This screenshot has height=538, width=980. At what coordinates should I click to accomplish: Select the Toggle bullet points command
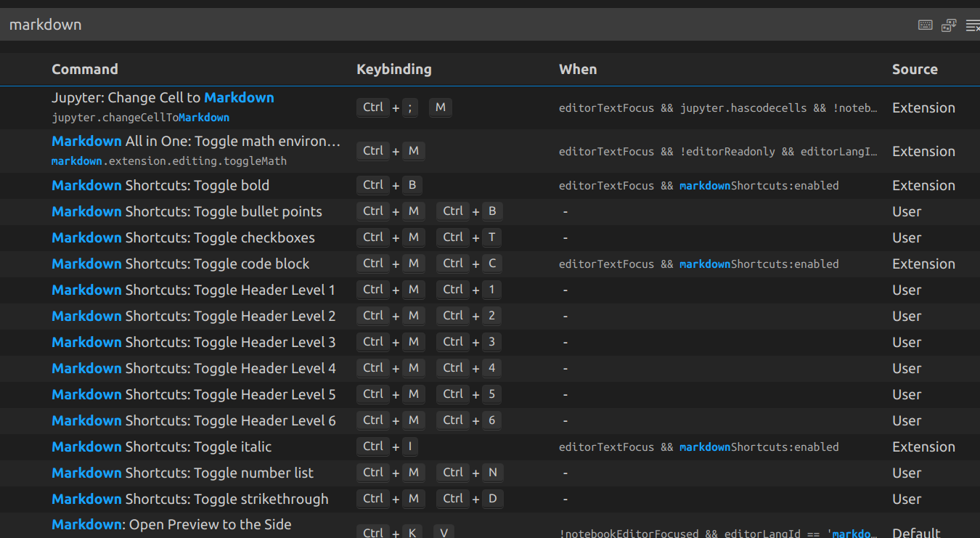pos(187,212)
